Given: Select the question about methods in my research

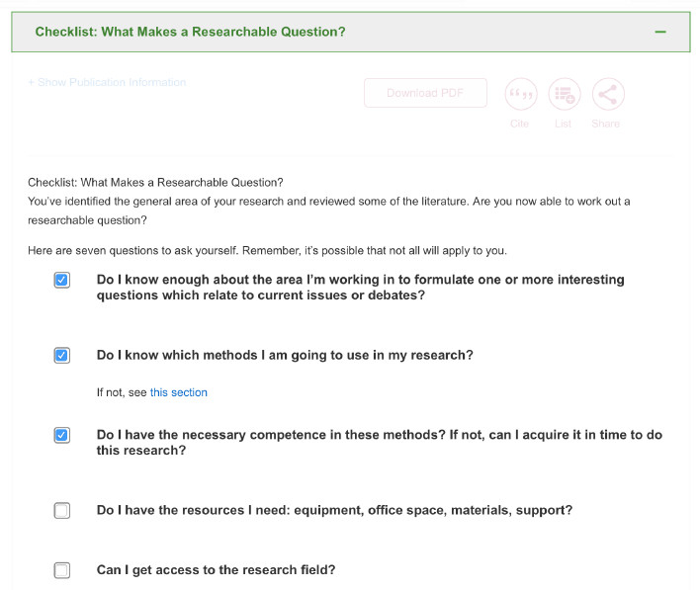Looking at the screenshot, I should point(285,355).
